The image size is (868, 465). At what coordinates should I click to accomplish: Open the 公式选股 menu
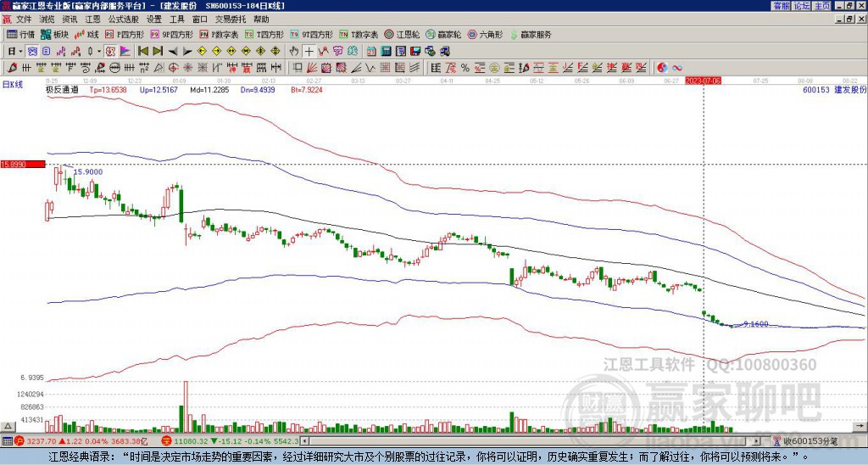click(123, 20)
